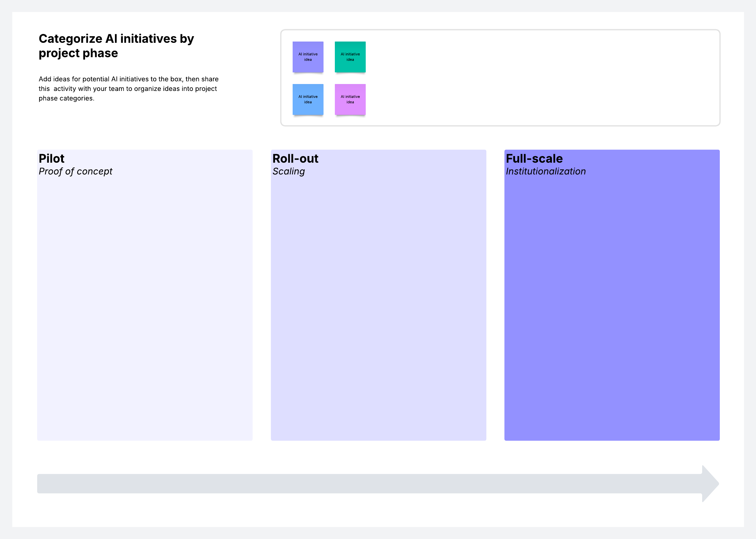Click the rounded border of the ideas box
This screenshot has height=539, width=756.
point(498,30)
